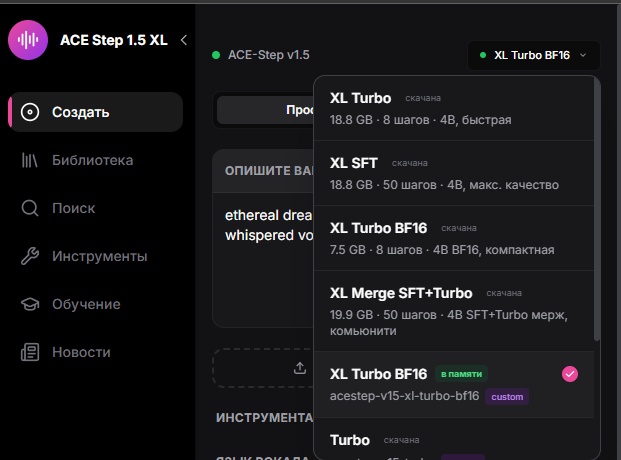Click the Новости newspaper icon
This screenshot has height=460, width=621.
30,352
